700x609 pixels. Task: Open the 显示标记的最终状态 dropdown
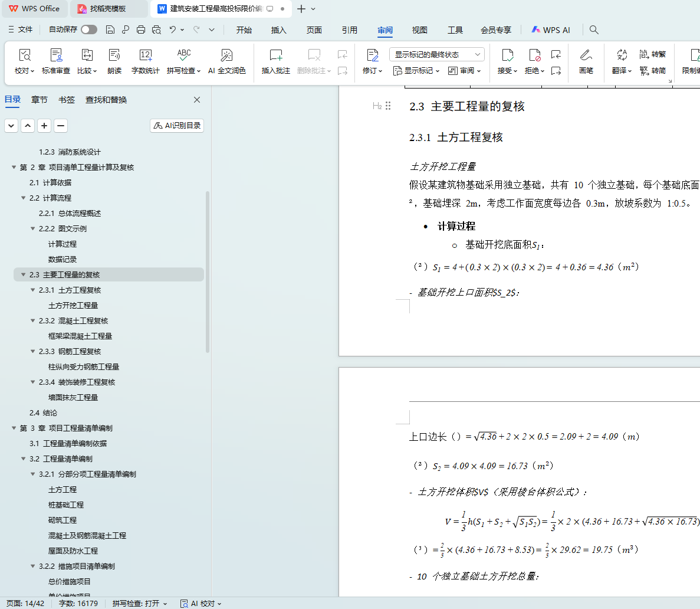coord(436,54)
